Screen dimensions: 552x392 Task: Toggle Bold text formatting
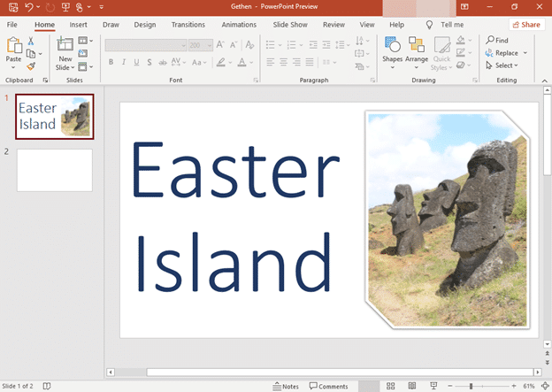pyautogui.click(x=111, y=62)
